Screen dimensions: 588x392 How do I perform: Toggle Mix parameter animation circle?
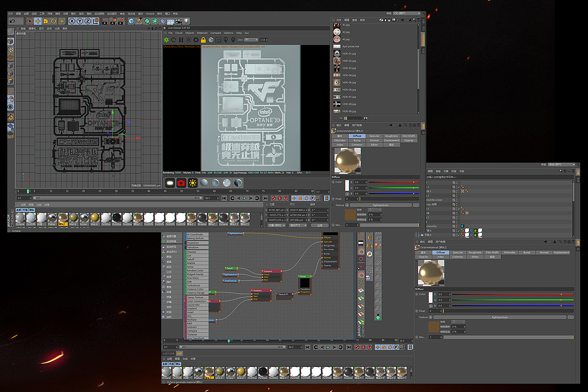pyautogui.click(x=333, y=225)
